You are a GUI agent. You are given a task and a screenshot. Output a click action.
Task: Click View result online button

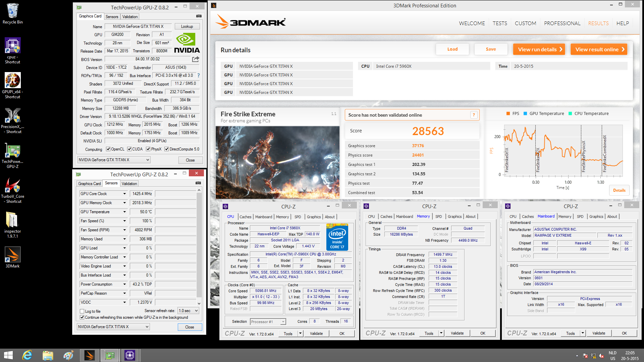pyautogui.click(x=599, y=49)
